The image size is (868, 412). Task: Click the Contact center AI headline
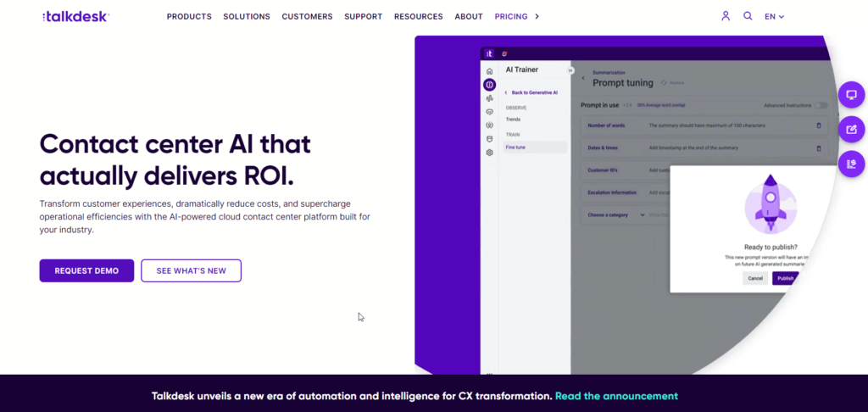coord(175,160)
